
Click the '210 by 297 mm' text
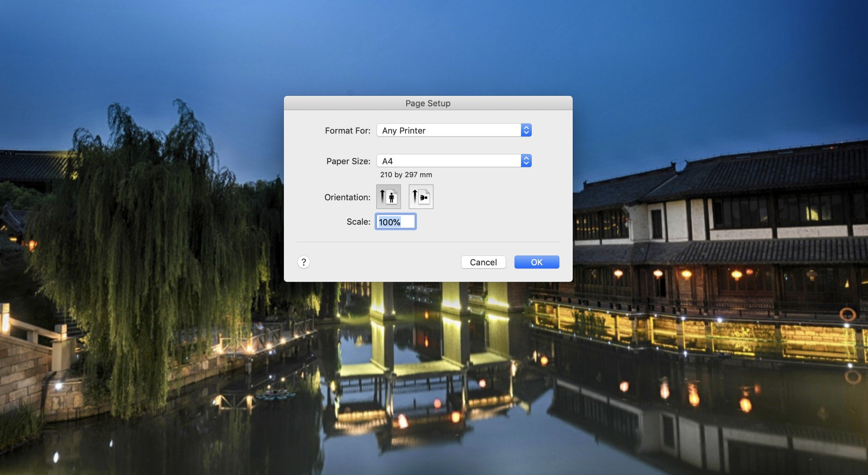(x=406, y=175)
